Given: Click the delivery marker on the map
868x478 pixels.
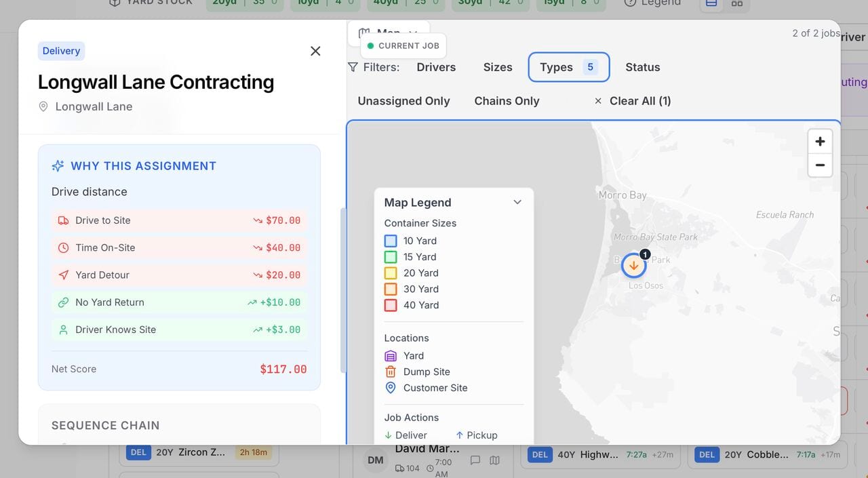Looking at the screenshot, I should click(x=634, y=265).
